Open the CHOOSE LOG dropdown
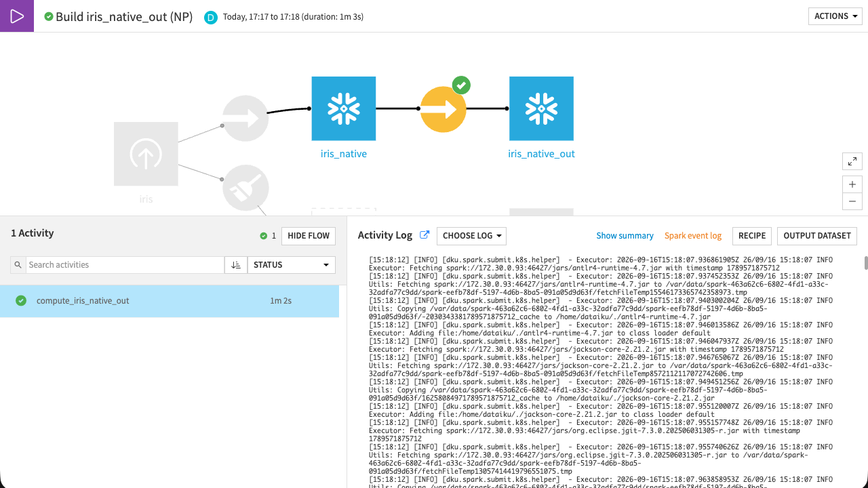Viewport: 868px width, 488px height. 471,236
